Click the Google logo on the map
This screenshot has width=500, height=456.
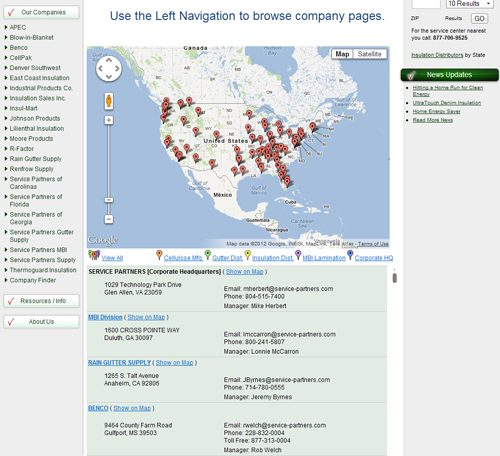(x=103, y=240)
